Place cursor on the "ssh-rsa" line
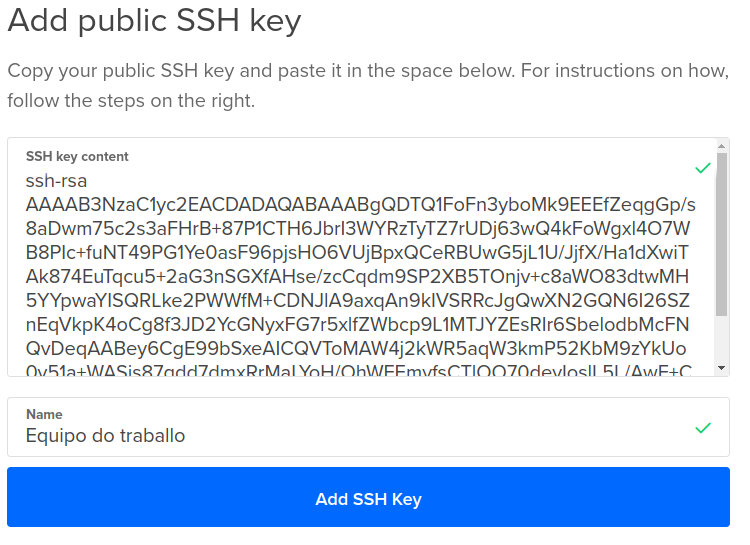This screenshot has width=750, height=545. [56, 181]
